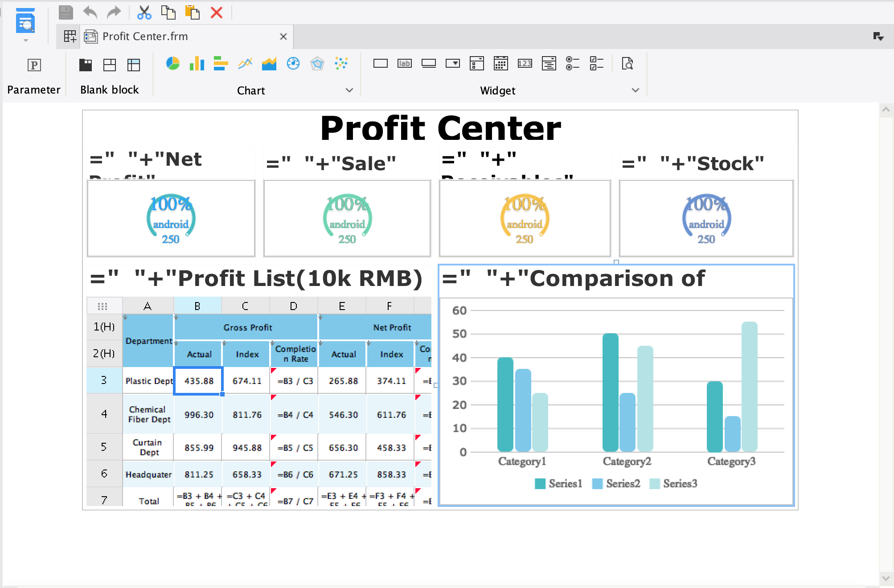Select the Sale heading label
This screenshot has width=894, height=588.
pyautogui.click(x=347, y=163)
